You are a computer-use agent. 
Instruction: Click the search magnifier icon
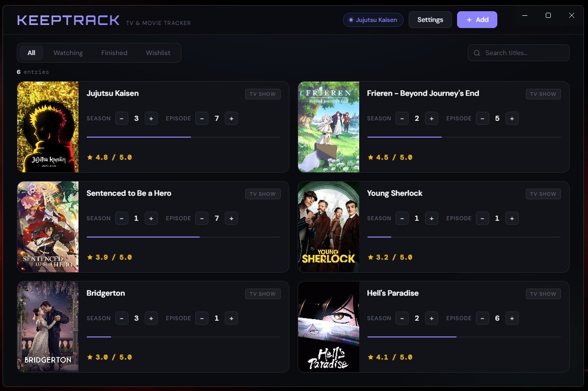coord(477,53)
